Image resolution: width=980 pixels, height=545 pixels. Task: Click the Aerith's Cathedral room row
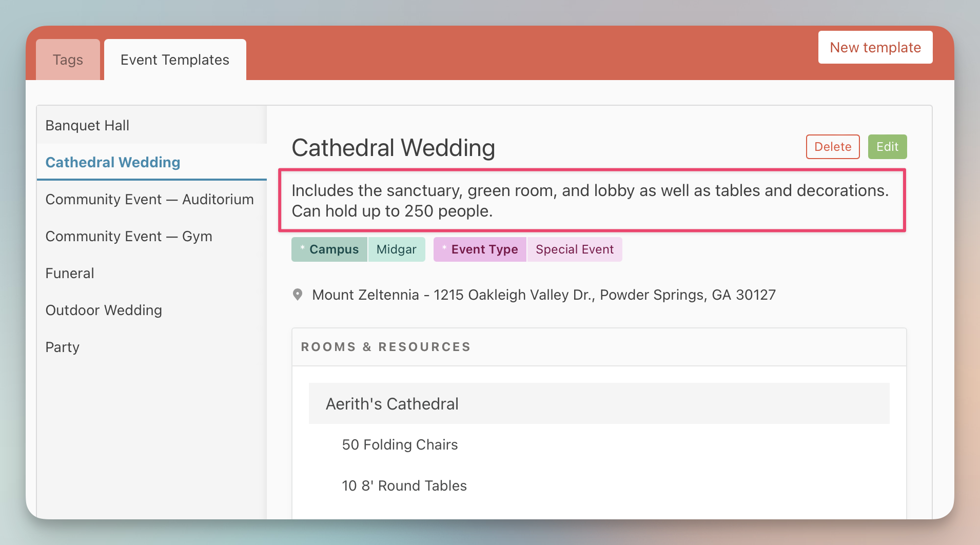[598, 403]
